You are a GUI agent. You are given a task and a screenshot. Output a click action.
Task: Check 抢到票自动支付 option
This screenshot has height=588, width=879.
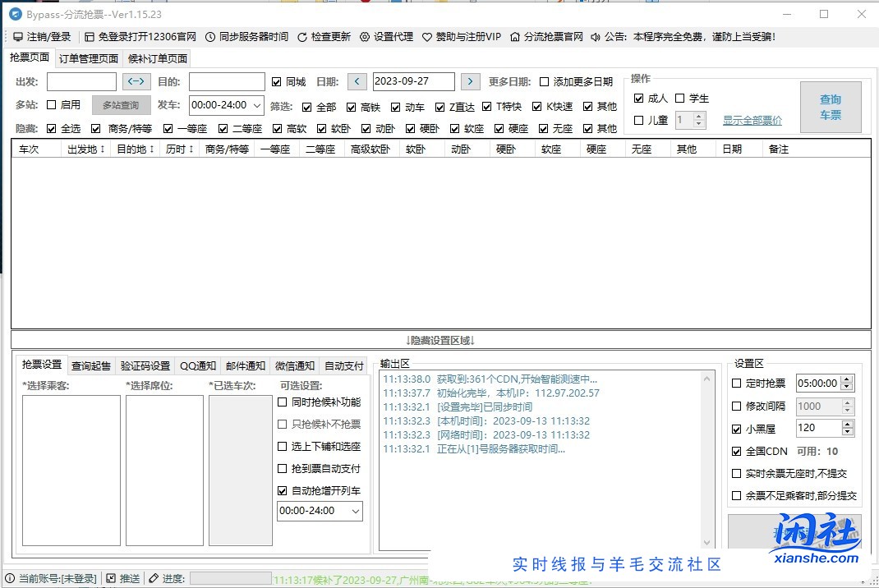point(281,470)
